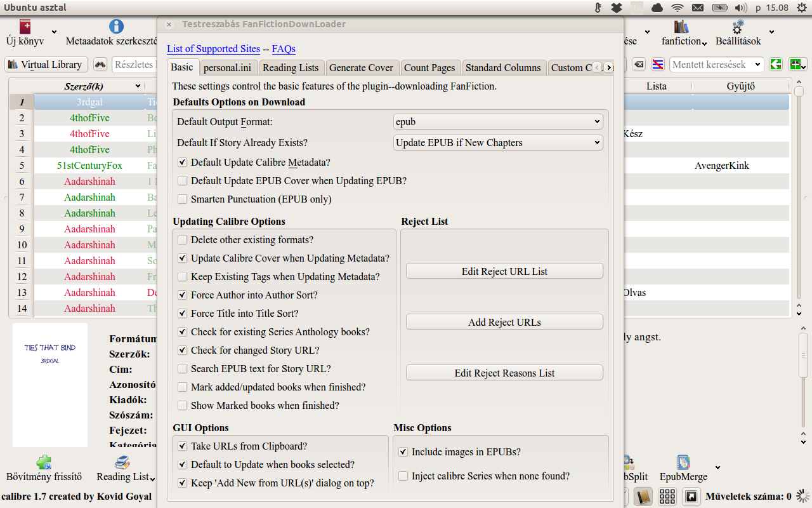Open the Standard Columns tab
Screen dimensions: 812x508
pyautogui.click(x=503, y=67)
